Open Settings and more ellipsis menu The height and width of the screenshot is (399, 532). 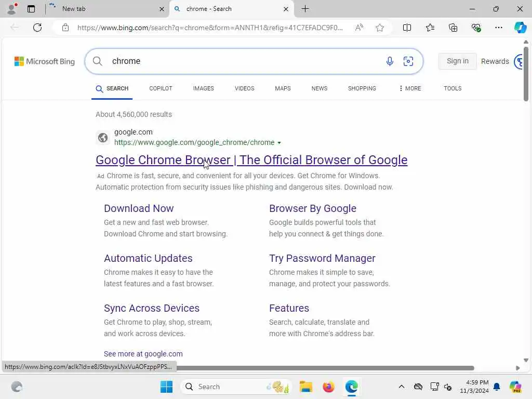click(498, 28)
